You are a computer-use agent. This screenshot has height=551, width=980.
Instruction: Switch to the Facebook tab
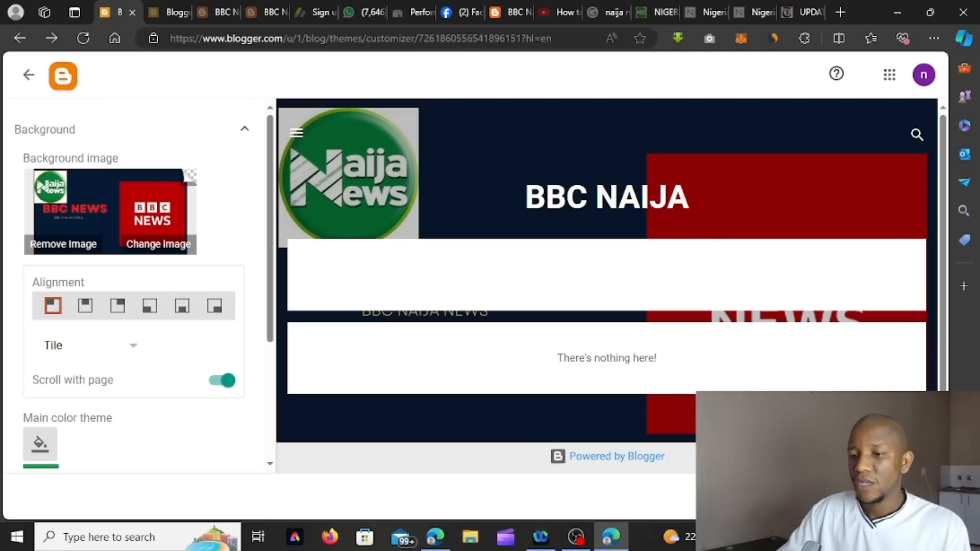[x=461, y=12]
